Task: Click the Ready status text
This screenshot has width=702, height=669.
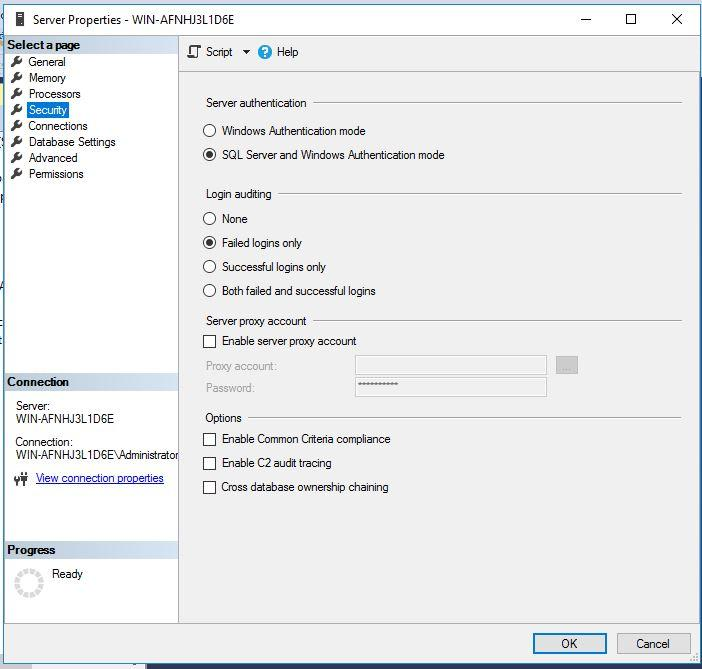Action: (67, 574)
